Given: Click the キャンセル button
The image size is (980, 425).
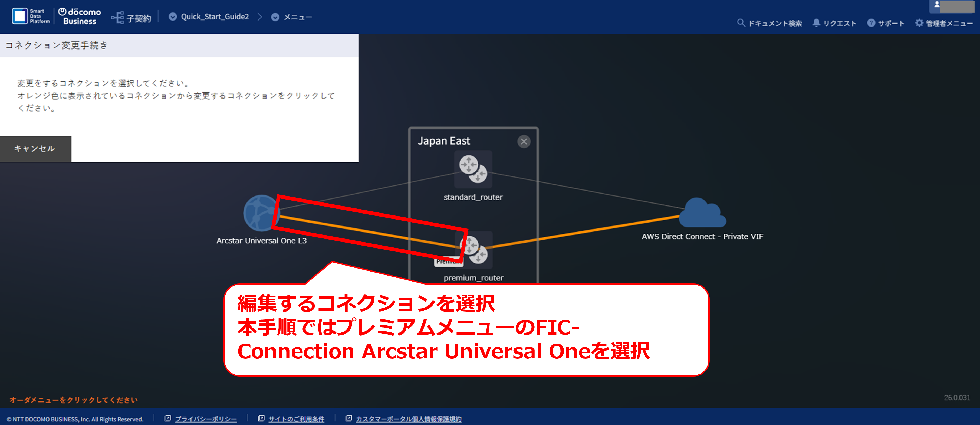Looking at the screenshot, I should click(35, 149).
